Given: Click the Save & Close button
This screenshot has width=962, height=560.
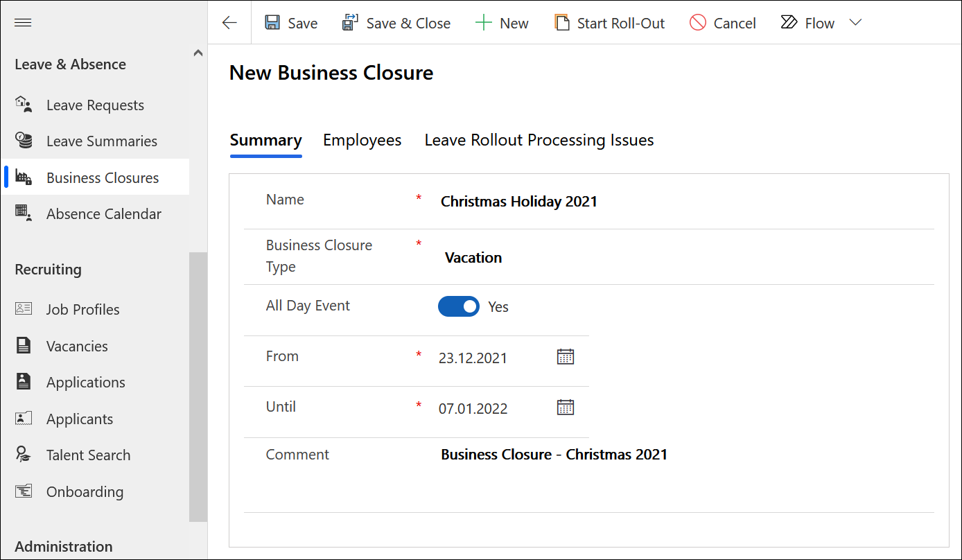Looking at the screenshot, I should (x=396, y=23).
